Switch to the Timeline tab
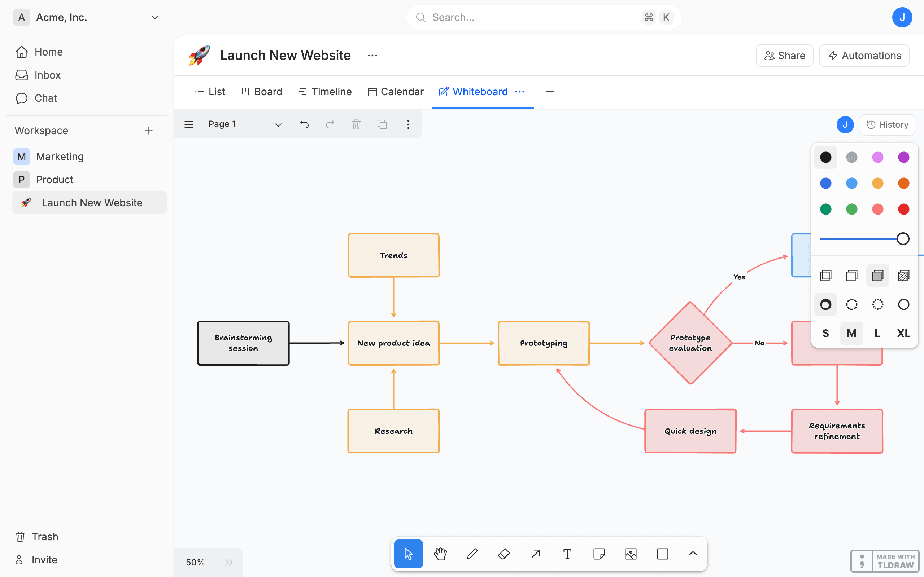 point(325,92)
